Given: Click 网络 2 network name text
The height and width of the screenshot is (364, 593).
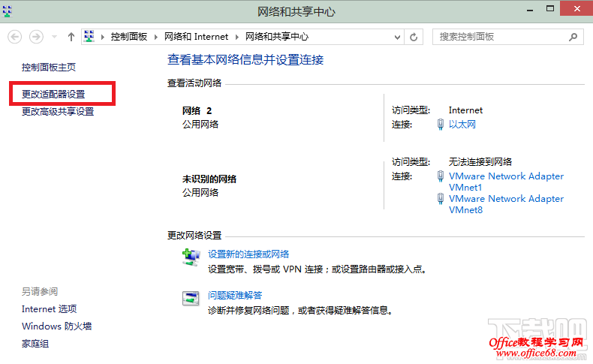Looking at the screenshot, I should [197, 111].
